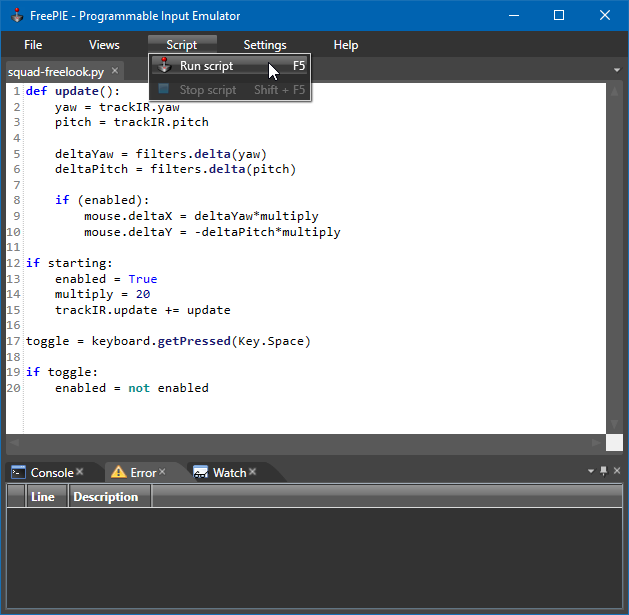Switch to the Console tab

(52, 473)
